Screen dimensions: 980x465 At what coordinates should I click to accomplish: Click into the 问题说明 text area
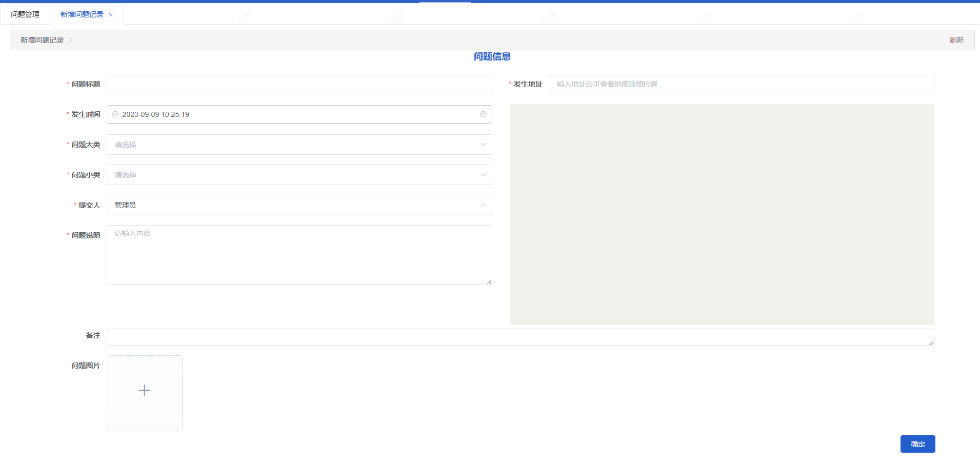(299, 255)
